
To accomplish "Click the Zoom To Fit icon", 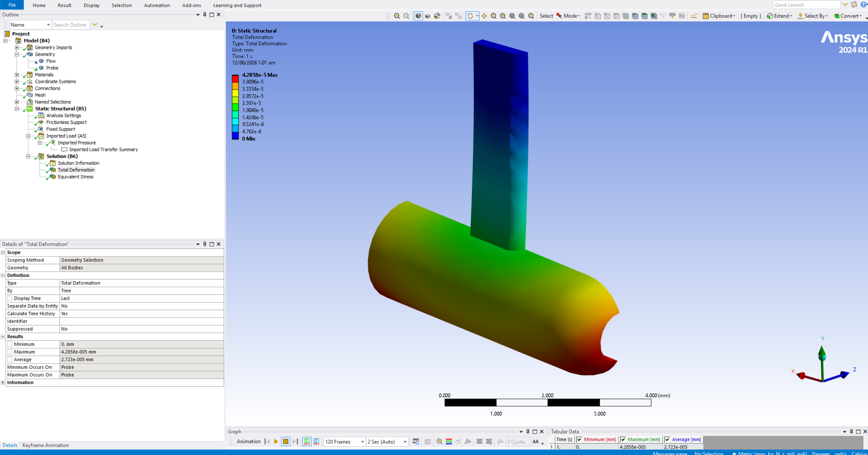I will 512,16.
